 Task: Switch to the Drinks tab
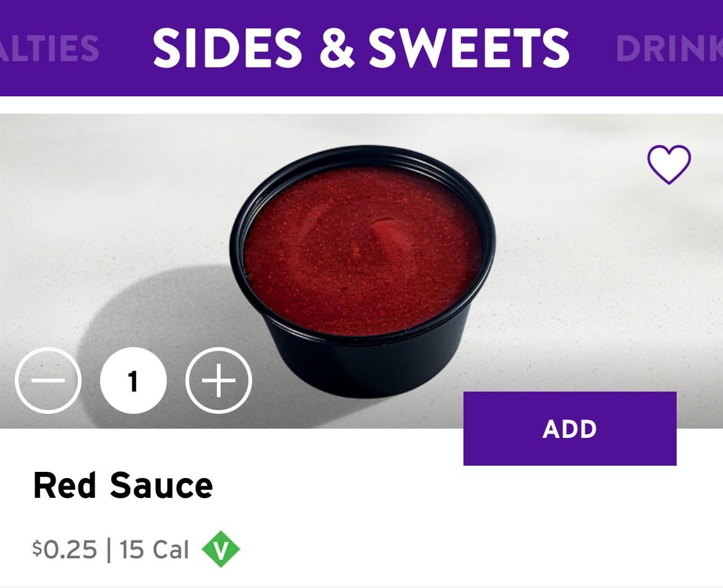669,48
